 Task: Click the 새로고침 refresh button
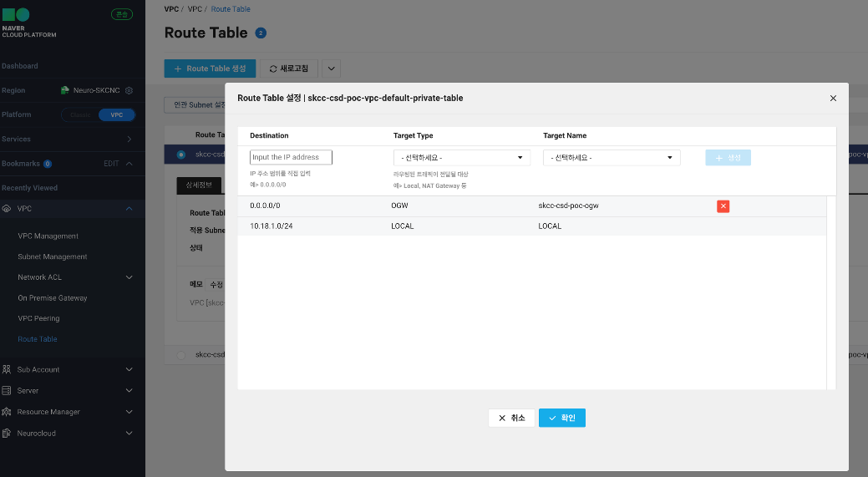pyautogui.click(x=288, y=69)
